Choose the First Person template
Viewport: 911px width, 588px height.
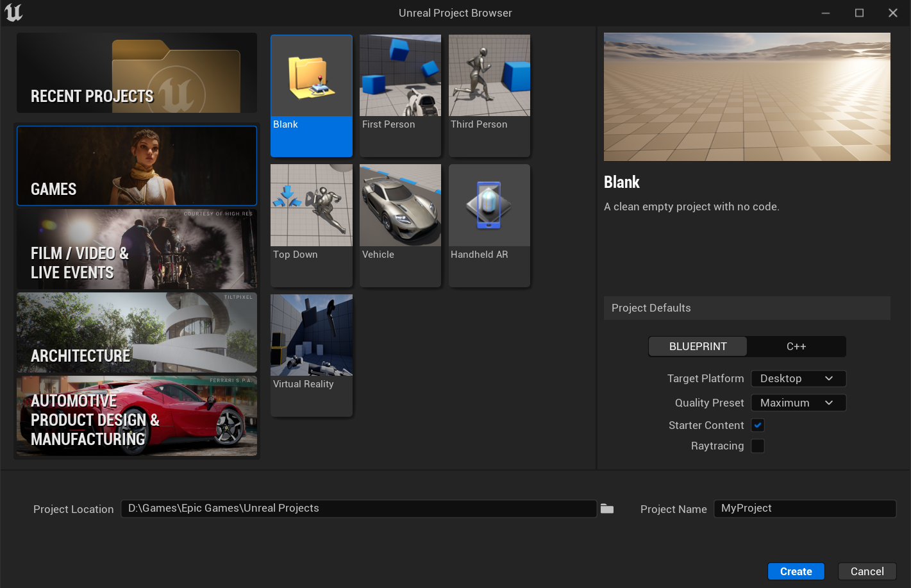pos(400,96)
